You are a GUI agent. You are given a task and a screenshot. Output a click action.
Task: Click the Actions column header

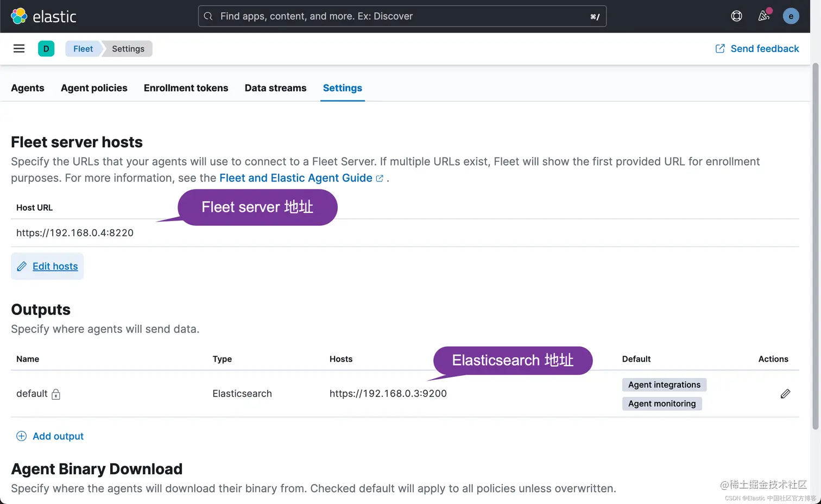tap(773, 359)
